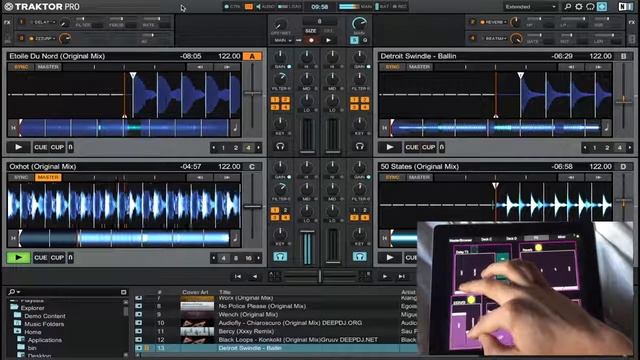Screen dimensions: 640x360
Task: Open the BEATMA effect selector in FX unit 4
Action: tap(494, 38)
